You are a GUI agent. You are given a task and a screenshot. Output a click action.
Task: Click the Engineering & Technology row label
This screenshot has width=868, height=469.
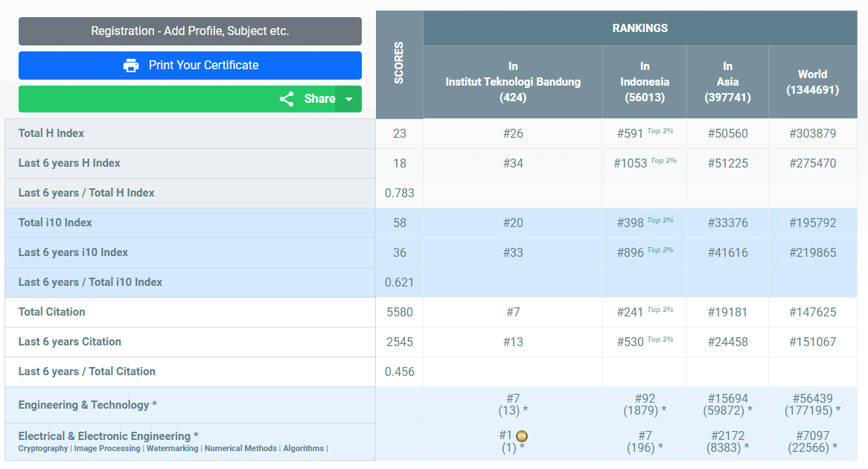[x=87, y=405]
